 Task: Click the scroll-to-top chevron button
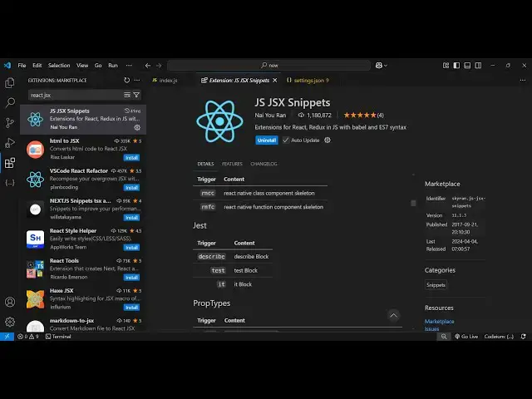click(x=393, y=316)
